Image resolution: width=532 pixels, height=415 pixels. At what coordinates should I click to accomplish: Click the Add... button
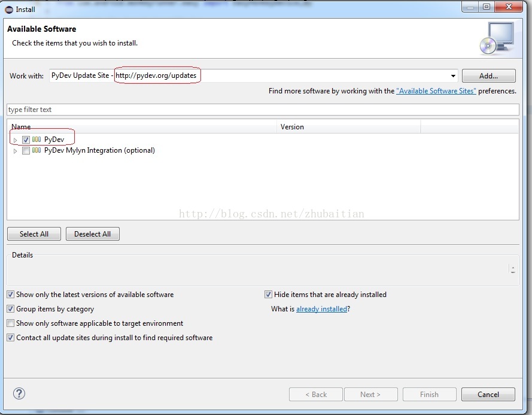point(488,75)
